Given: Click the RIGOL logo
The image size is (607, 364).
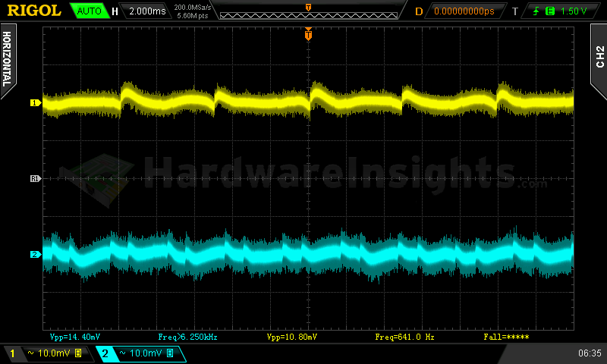Looking at the screenshot, I should pos(34,11).
